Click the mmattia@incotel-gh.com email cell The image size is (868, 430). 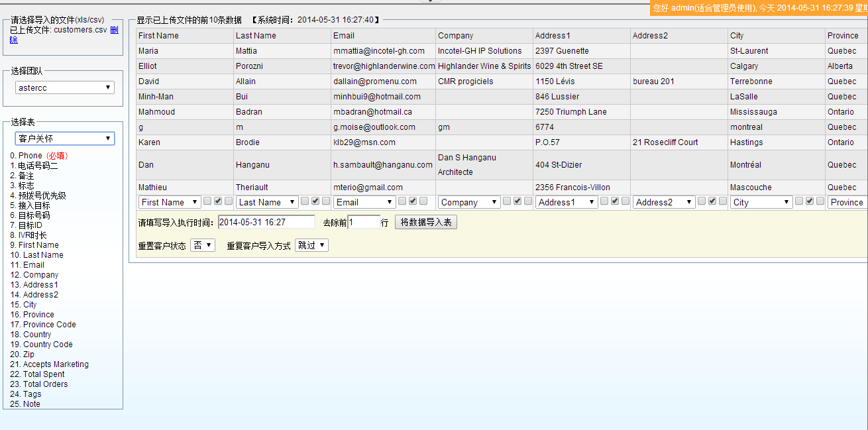click(x=379, y=51)
